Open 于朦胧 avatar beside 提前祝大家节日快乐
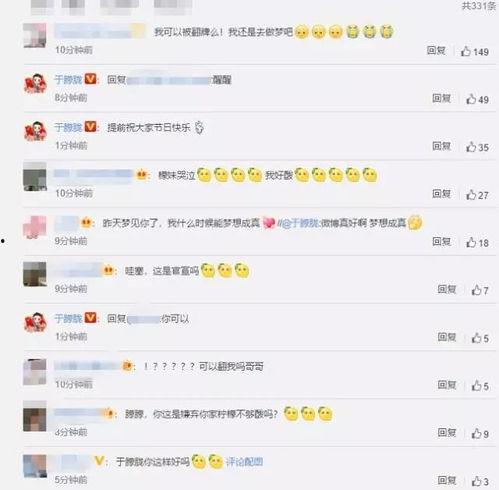 35,131
